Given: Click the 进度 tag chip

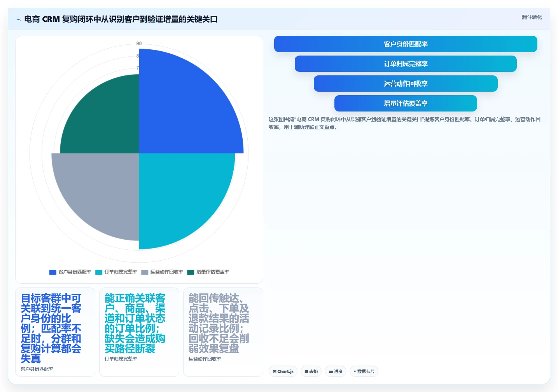Looking at the screenshot, I should (x=336, y=371).
